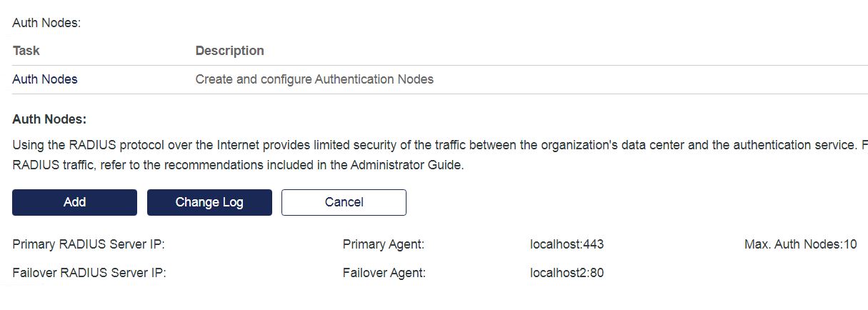Select the localhost2:80 failover agent value
868x310 pixels.
tap(567, 272)
